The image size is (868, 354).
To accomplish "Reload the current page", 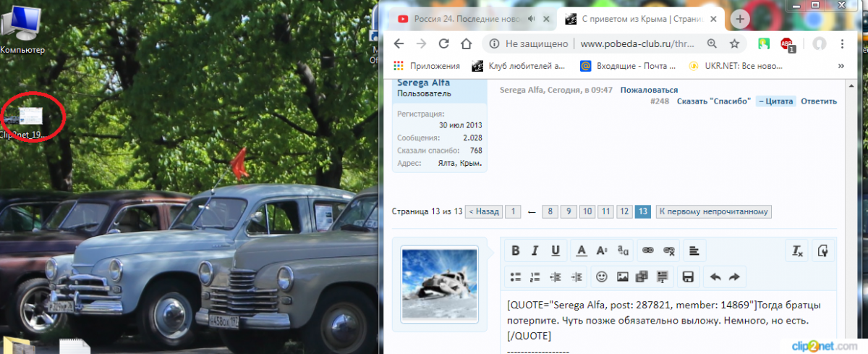I will click(443, 43).
